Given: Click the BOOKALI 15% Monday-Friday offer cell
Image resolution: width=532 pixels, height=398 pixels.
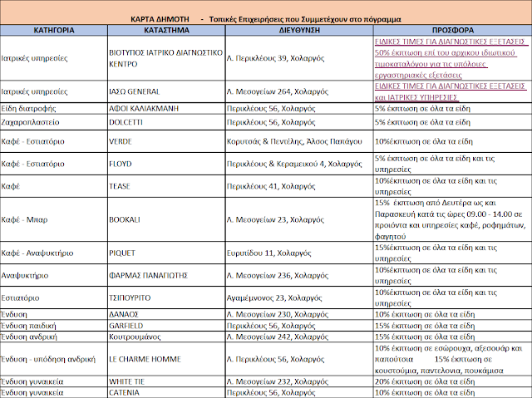Looking at the screenshot, I should pyautogui.click(x=452, y=219).
